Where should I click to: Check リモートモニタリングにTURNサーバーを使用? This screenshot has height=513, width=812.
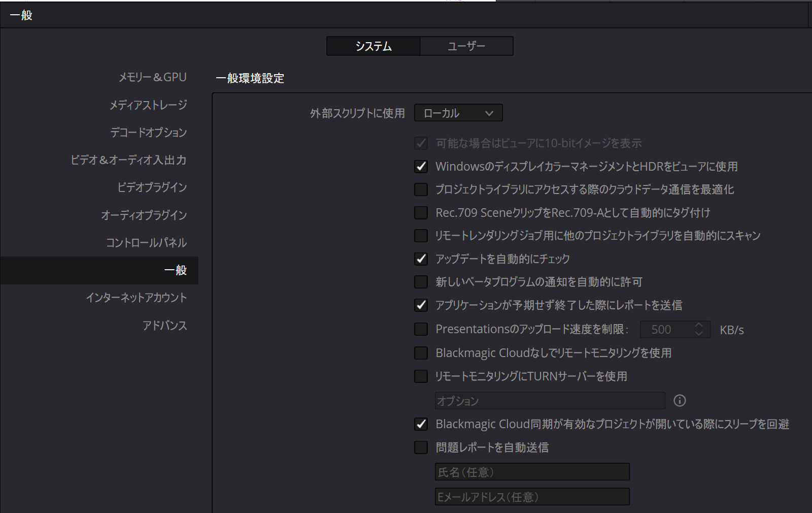click(421, 376)
